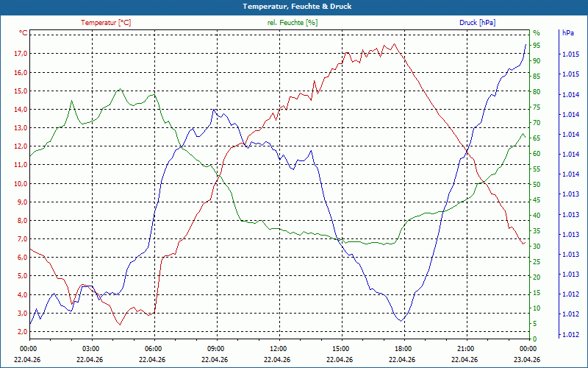The width and height of the screenshot is (588, 368).
Task: Click the 4,0 temperature axis value
Action: tap(23, 295)
